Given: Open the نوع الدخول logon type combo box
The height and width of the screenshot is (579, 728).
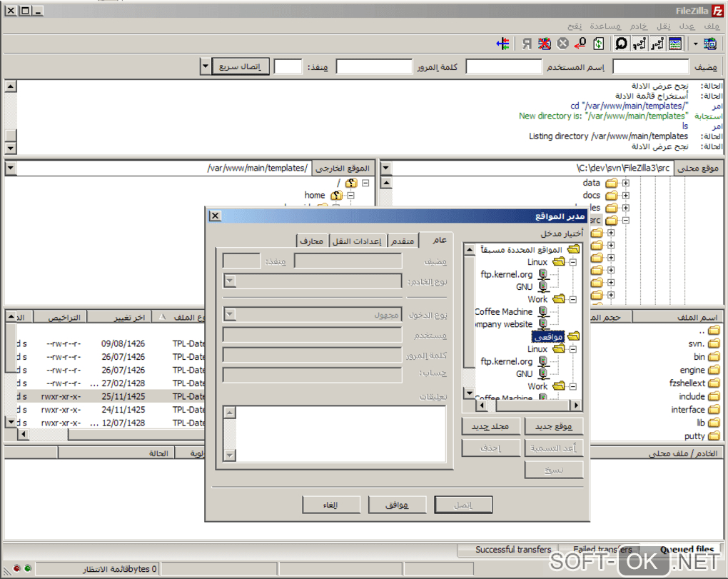Looking at the screenshot, I should pos(313,315).
